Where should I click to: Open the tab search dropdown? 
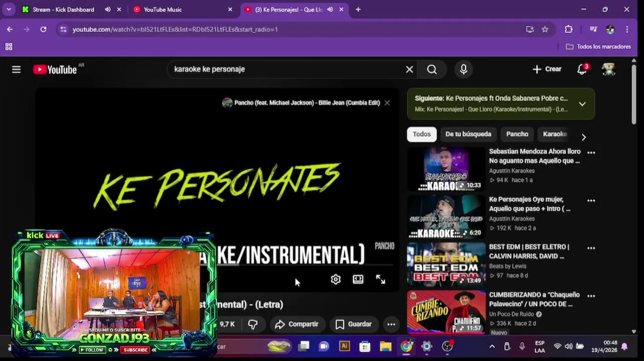click(10, 10)
